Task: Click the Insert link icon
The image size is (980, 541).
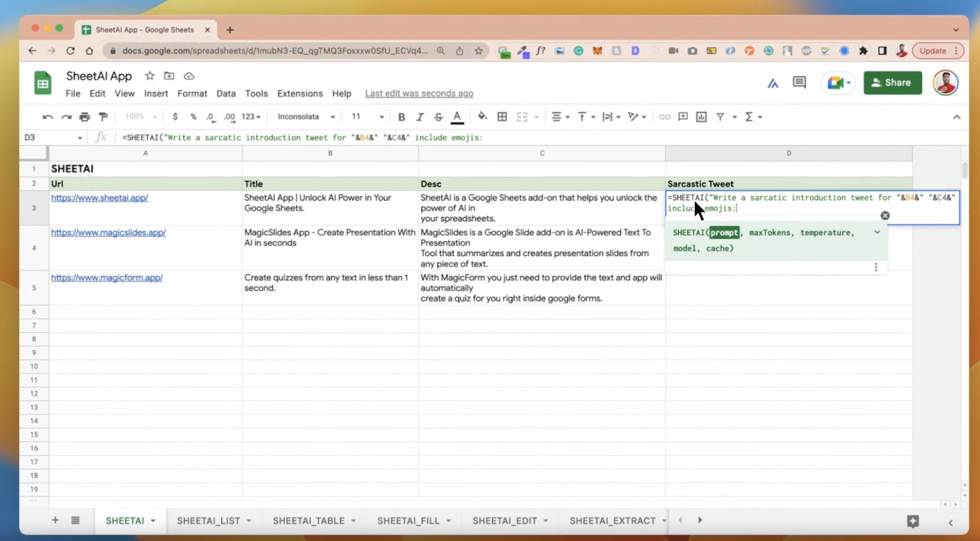Action: coord(665,117)
